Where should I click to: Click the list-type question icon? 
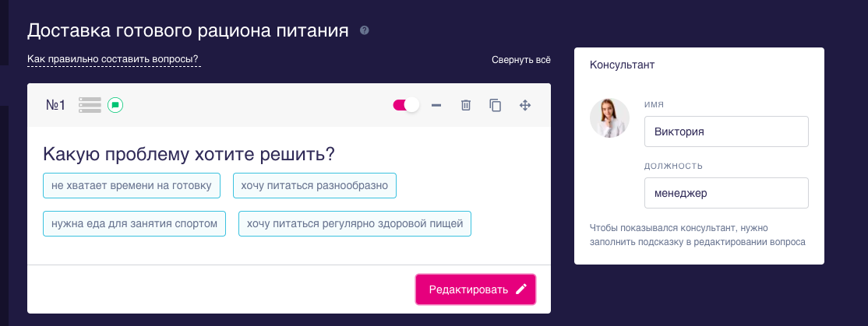pos(90,105)
